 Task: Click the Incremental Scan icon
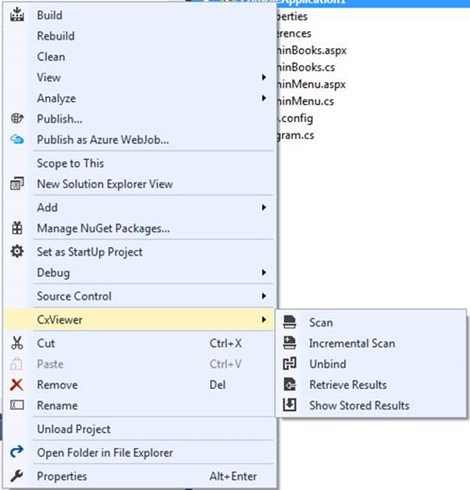(x=289, y=343)
